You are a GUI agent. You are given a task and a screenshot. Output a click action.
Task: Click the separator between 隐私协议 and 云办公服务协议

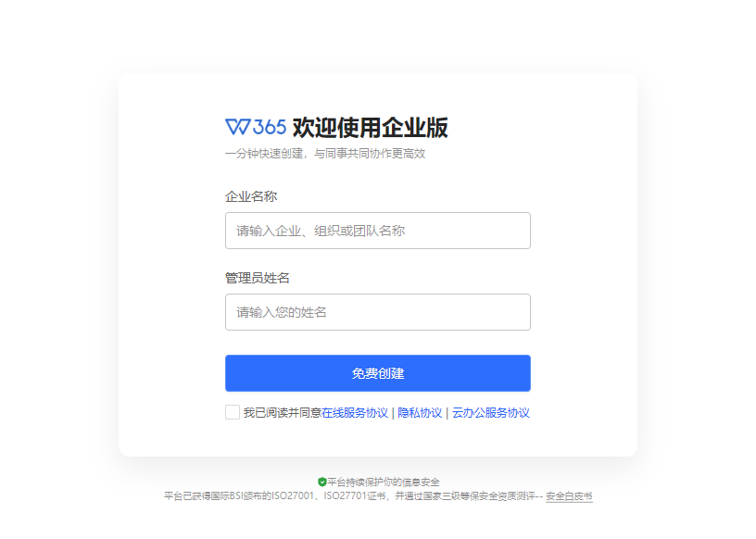[447, 413]
